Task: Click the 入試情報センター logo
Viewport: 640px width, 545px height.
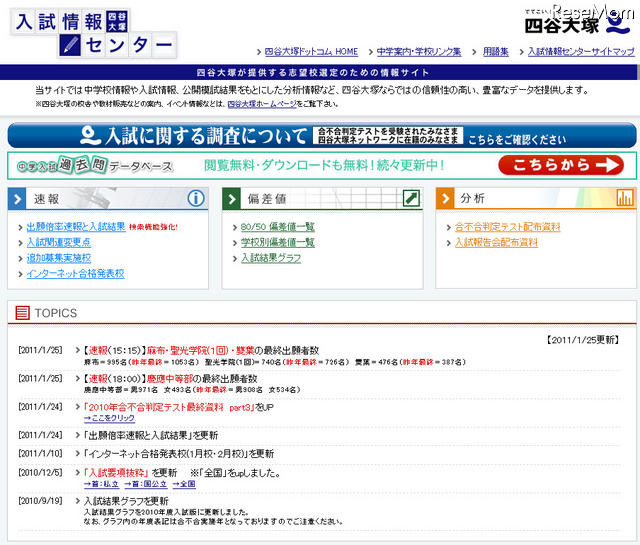Action: pyautogui.click(x=93, y=33)
